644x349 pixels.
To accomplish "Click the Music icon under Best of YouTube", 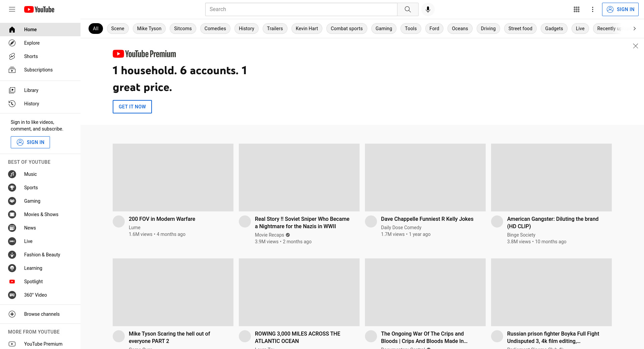I will point(12,174).
